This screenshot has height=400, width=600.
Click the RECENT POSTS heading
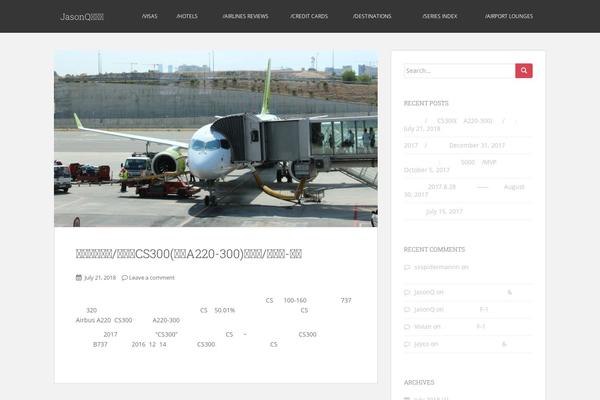pyautogui.click(x=426, y=103)
